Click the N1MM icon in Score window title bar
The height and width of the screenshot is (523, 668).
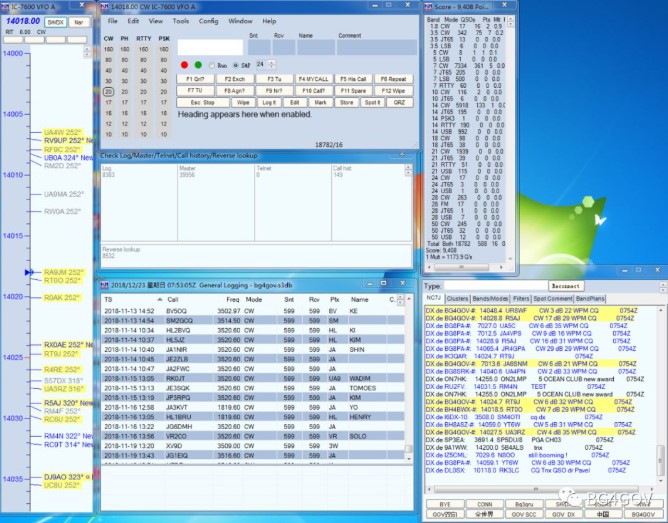[x=428, y=7]
